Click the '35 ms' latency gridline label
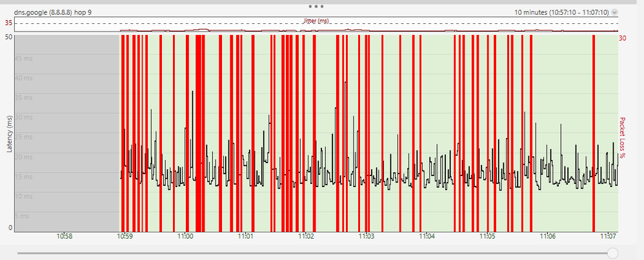 [24, 98]
